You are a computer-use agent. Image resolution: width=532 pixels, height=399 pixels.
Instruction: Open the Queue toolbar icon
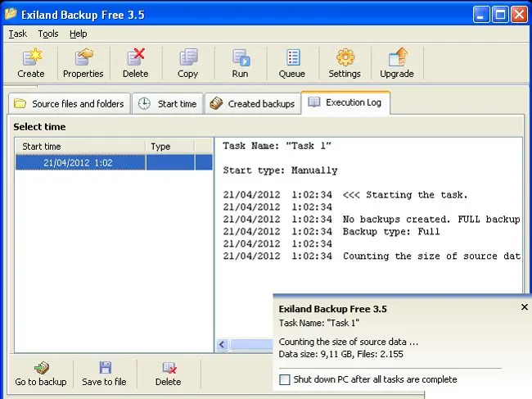tap(292, 63)
